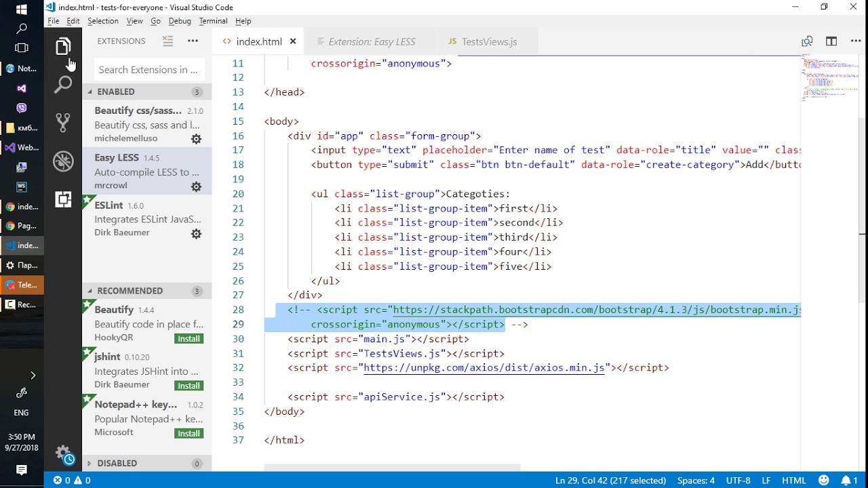Open Telegram from the taskbar

pyautogui.click(x=22, y=285)
